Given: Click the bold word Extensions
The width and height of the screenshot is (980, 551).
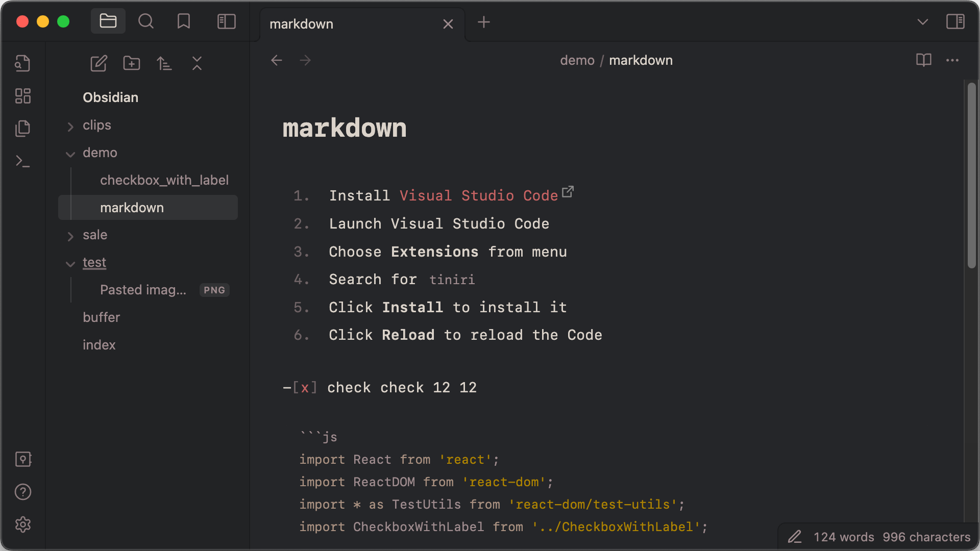Looking at the screenshot, I should click(435, 252).
